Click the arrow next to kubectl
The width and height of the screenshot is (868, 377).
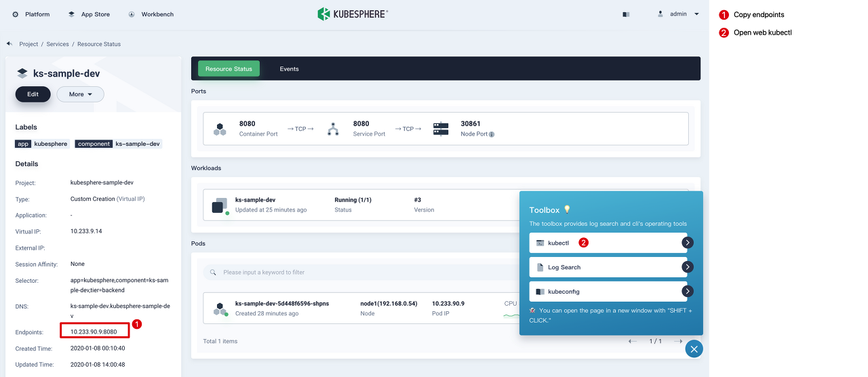[x=688, y=243]
